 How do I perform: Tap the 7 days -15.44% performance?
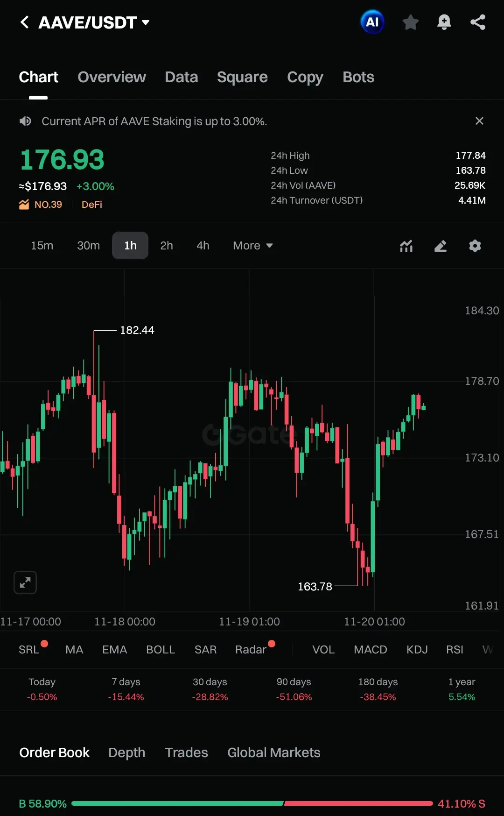(x=126, y=689)
